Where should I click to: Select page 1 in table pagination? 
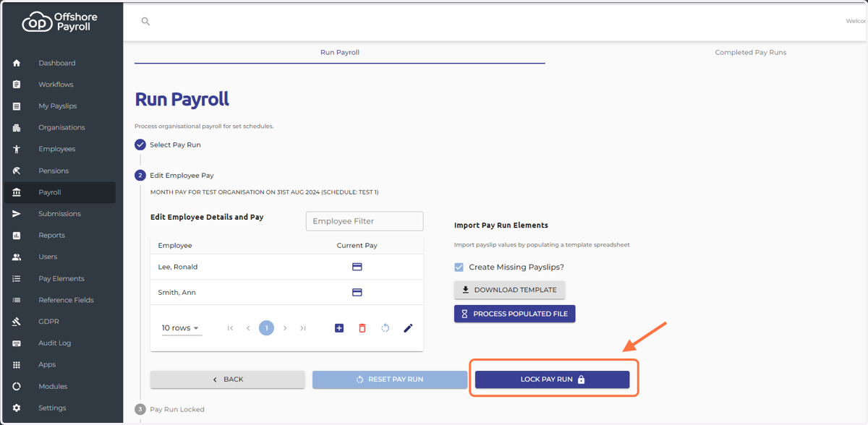click(x=266, y=328)
